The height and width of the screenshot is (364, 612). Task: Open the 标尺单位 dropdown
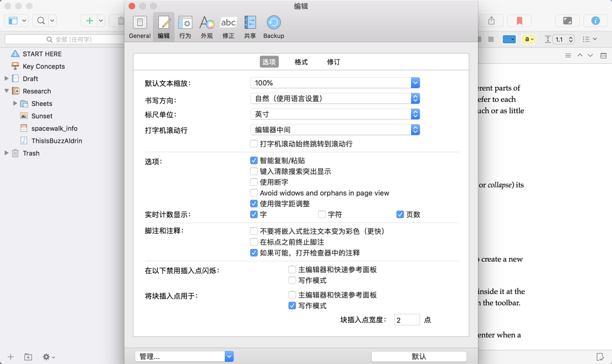click(415, 114)
